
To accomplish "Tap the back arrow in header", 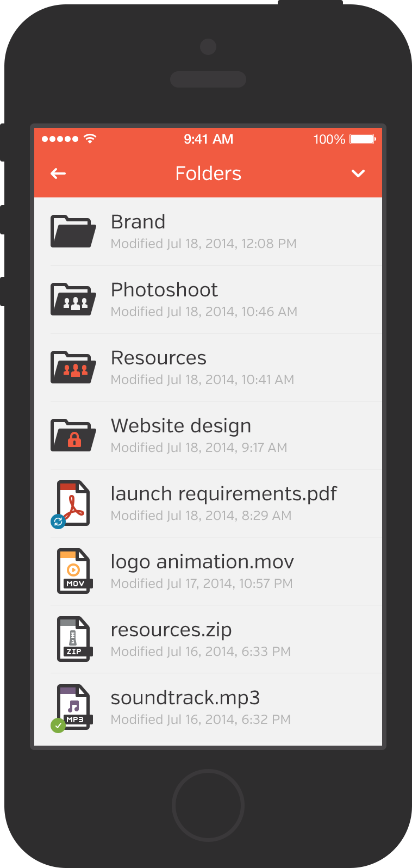I will [x=58, y=173].
